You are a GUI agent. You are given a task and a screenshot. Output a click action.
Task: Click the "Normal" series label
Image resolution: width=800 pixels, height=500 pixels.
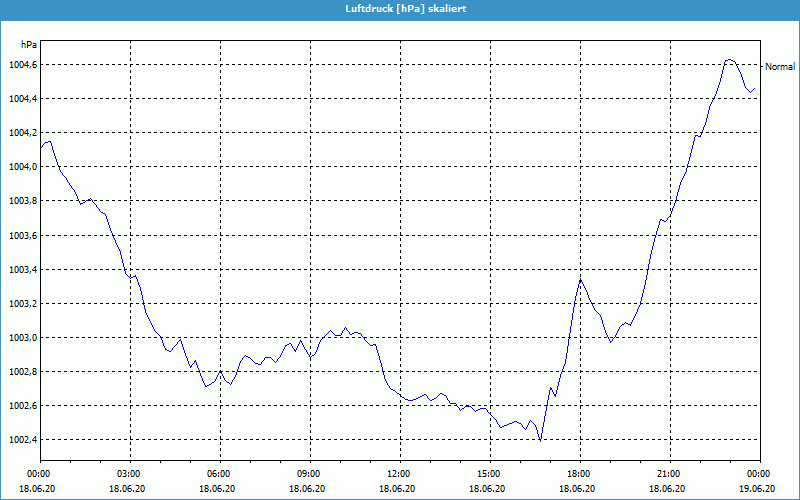(x=779, y=67)
